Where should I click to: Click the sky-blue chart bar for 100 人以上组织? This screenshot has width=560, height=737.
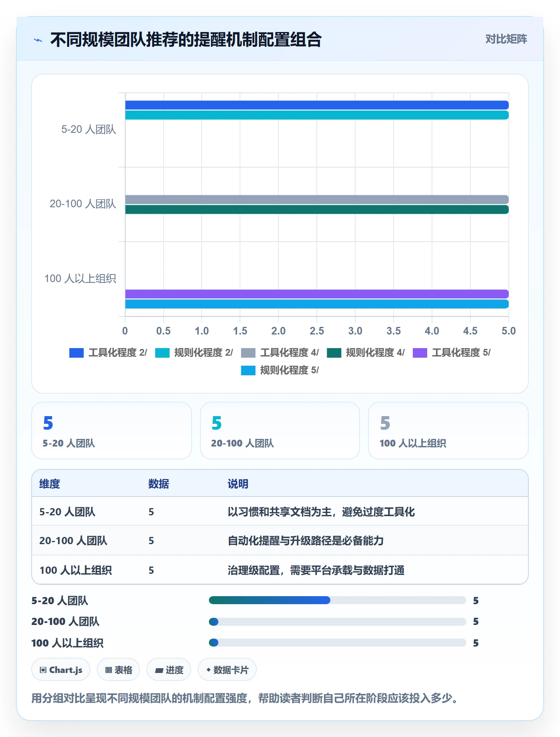(317, 304)
